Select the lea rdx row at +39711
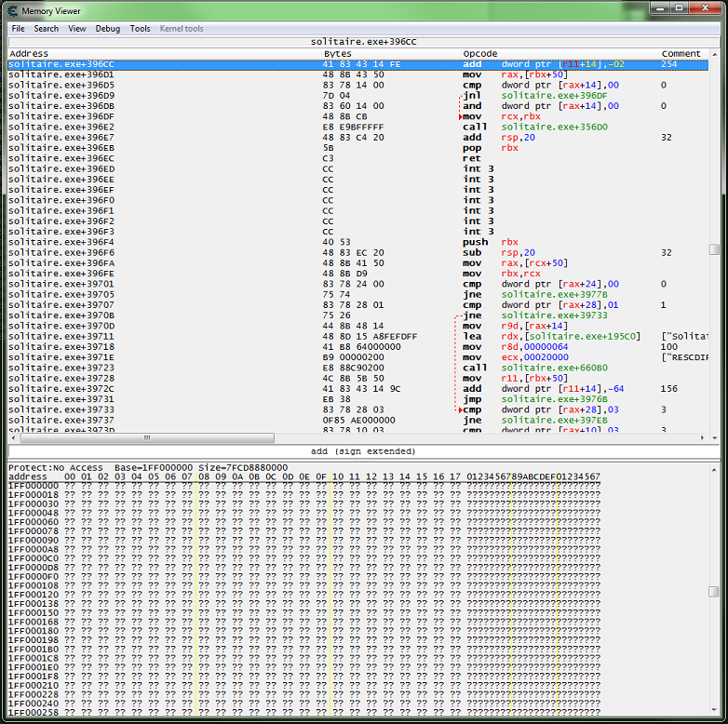728x724 pixels. coord(358,337)
